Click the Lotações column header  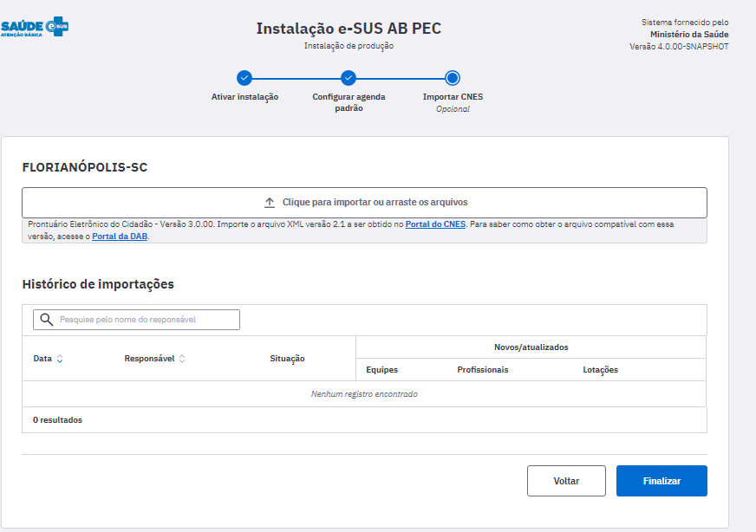[x=600, y=370]
